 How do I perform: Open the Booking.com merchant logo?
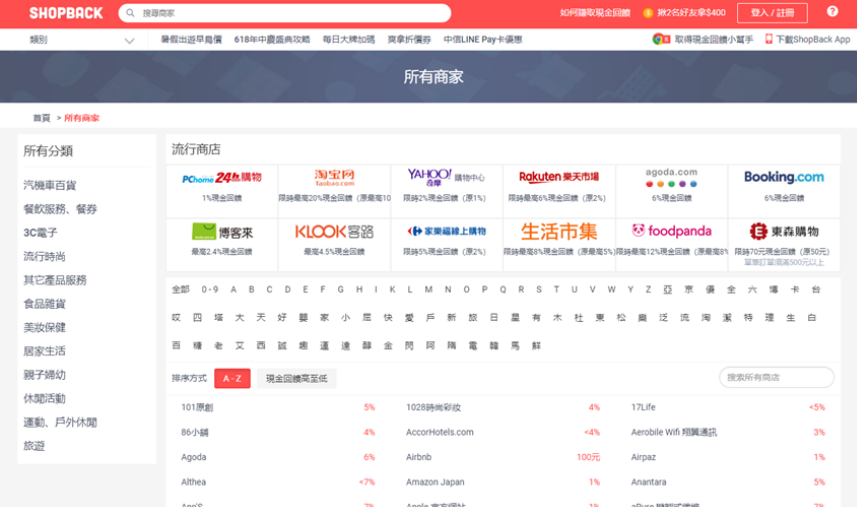[784, 177]
